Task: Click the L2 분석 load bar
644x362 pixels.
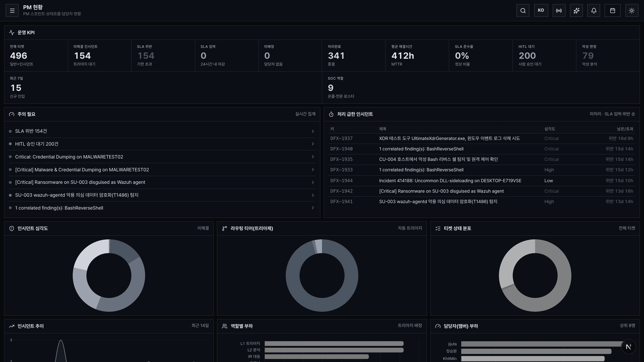Action: tap(334, 350)
